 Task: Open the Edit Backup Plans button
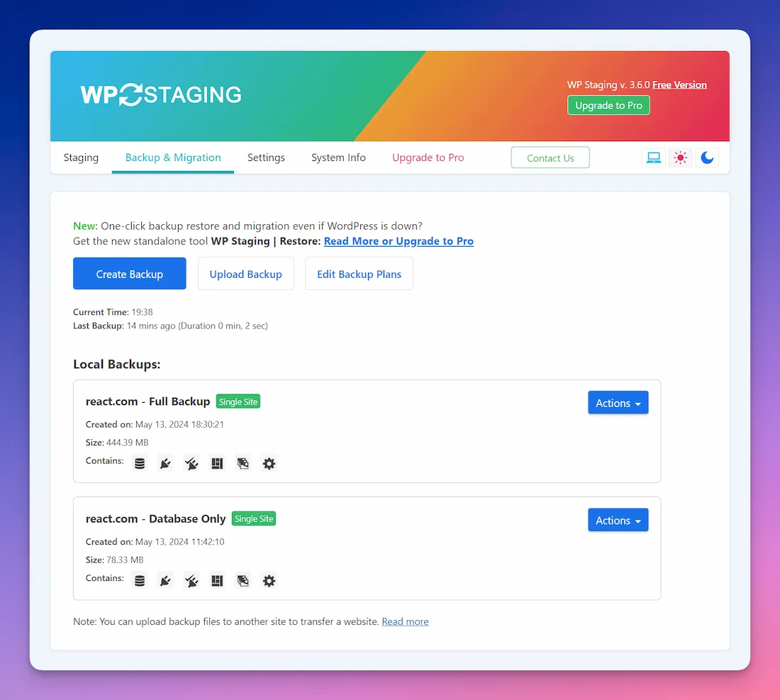(x=359, y=274)
